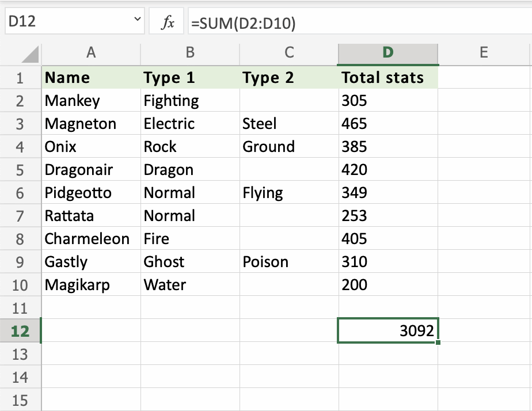
Task: Click the fx insert function icon
Action: 168,23
